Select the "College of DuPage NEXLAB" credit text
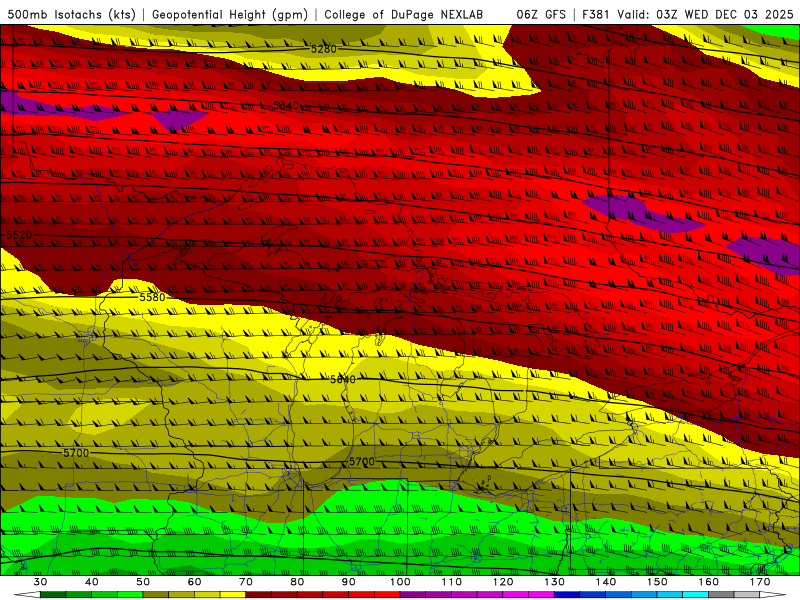Viewport: 800px width, 600px height. click(404, 14)
